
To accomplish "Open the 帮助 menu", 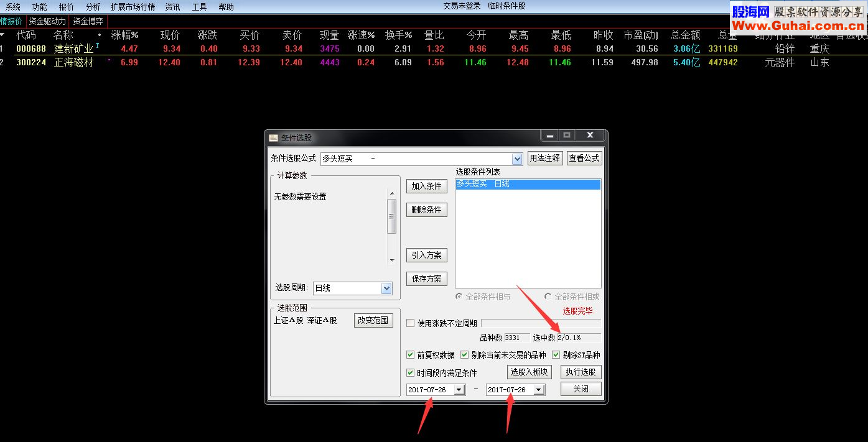I will (x=226, y=7).
